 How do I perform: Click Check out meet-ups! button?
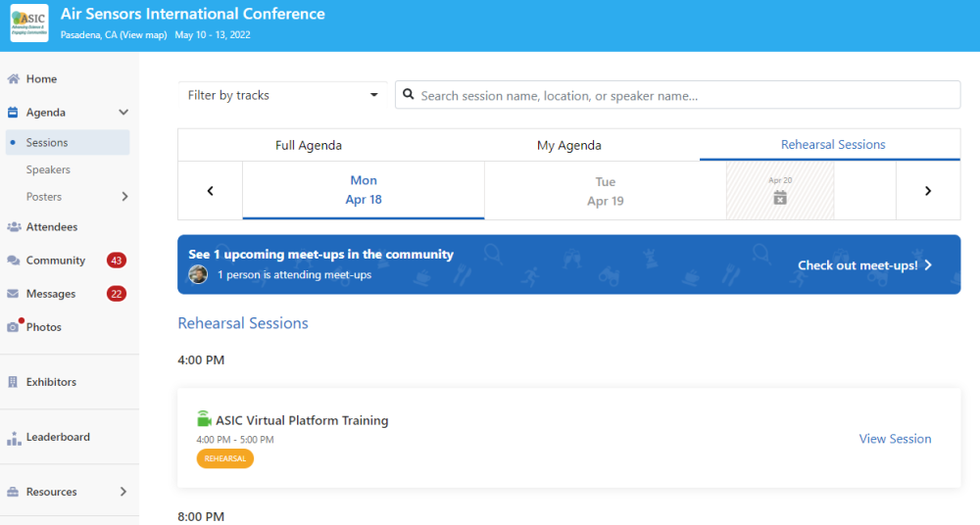coord(865,265)
